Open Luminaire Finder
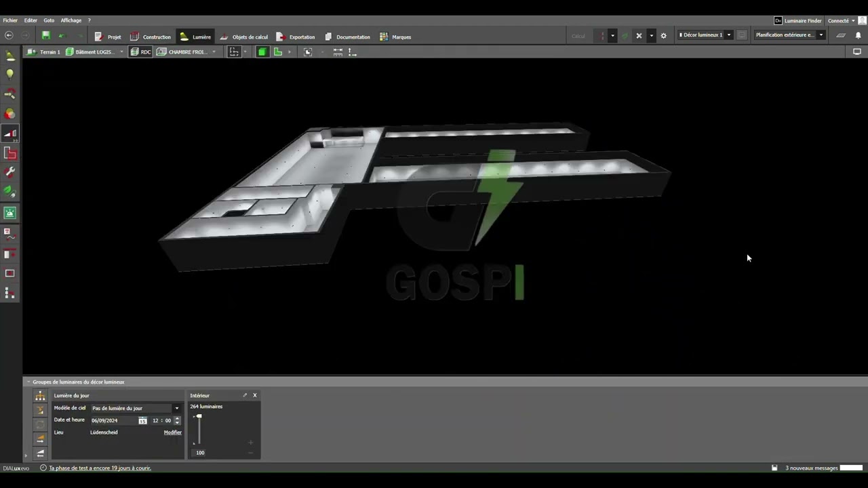Image resolution: width=868 pixels, height=488 pixels. (x=798, y=21)
